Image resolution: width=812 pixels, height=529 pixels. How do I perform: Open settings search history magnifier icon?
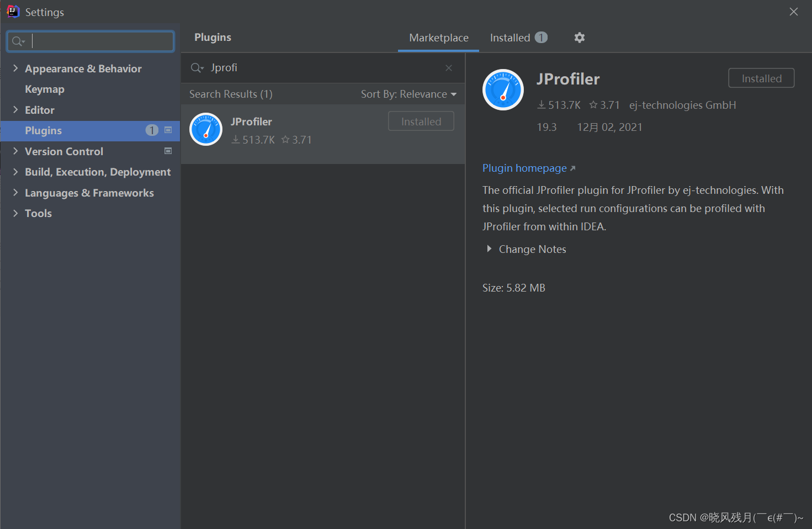click(x=18, y=41)
